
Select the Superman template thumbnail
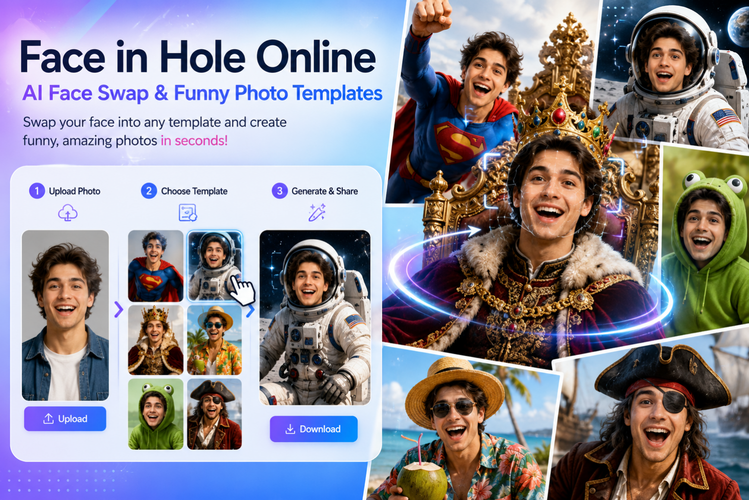click(156, 266)
